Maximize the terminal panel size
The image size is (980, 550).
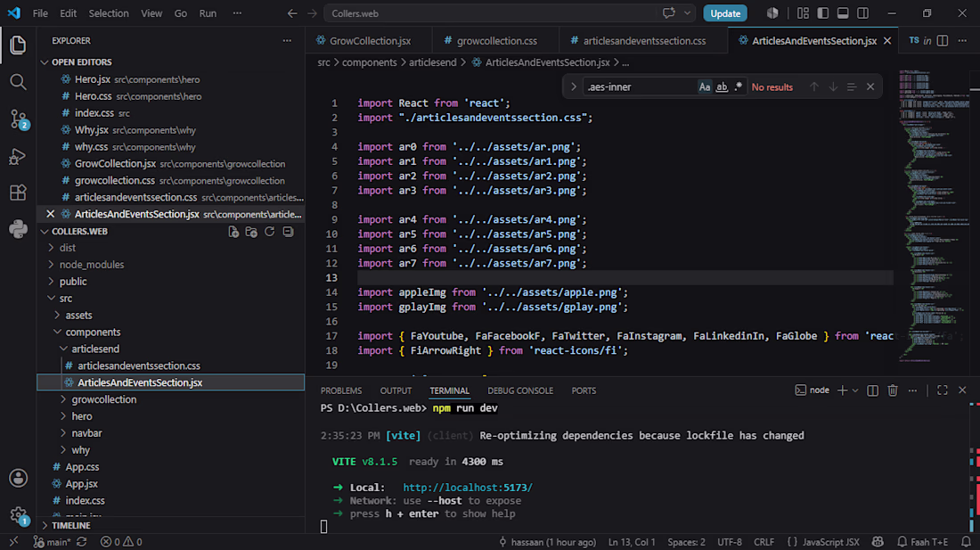coord(943,390)
